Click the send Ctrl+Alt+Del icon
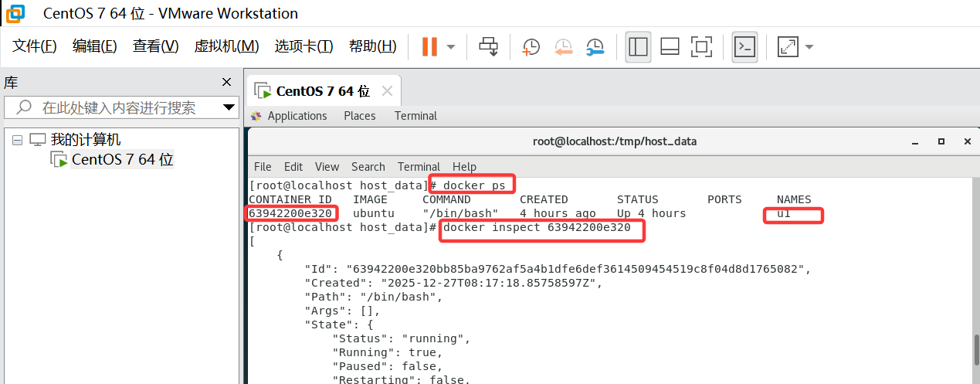The width and height of the screenshot is (980, 384). pos(488,46)
